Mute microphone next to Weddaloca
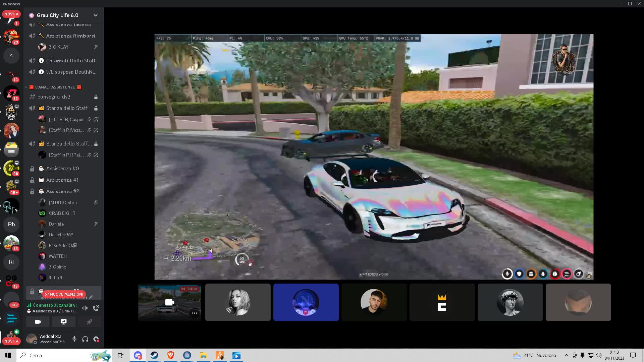Image resolution: width=644 pixels, height=362 pixels. [74, 339]
